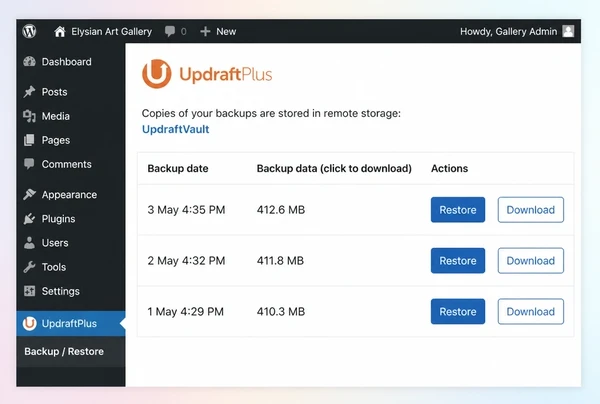
Task: Open the UpdraftVault link
Action: 175,129
